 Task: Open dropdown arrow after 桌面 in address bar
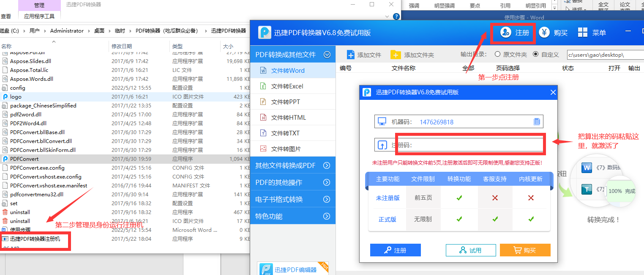click(109, 31)
